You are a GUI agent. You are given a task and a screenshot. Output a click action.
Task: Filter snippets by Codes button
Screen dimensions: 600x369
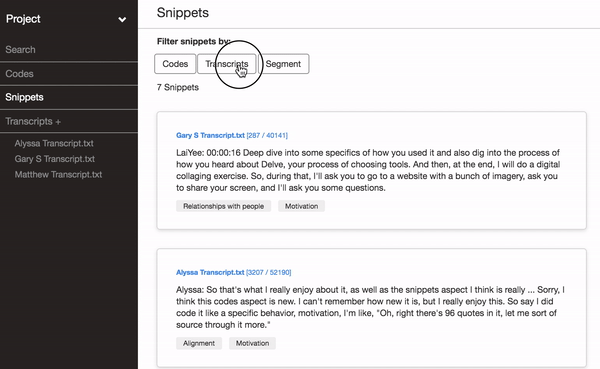point(175,64)
